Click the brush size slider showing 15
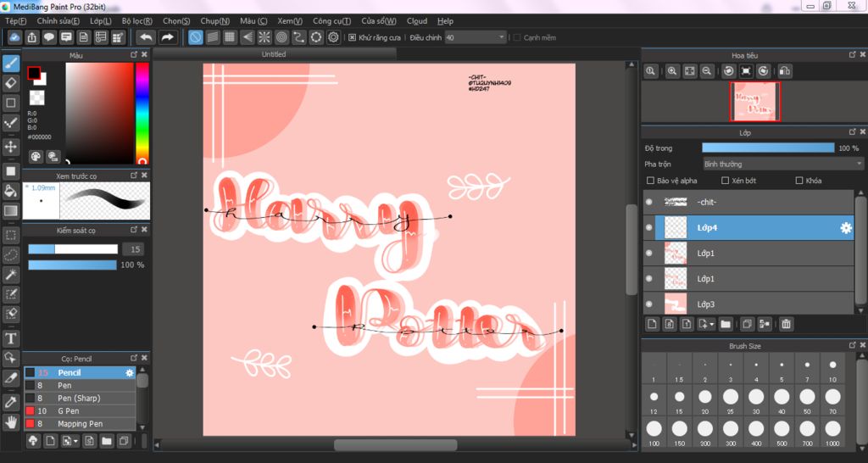This screenshot has width=868, height=463. click(x=73, y=249)
